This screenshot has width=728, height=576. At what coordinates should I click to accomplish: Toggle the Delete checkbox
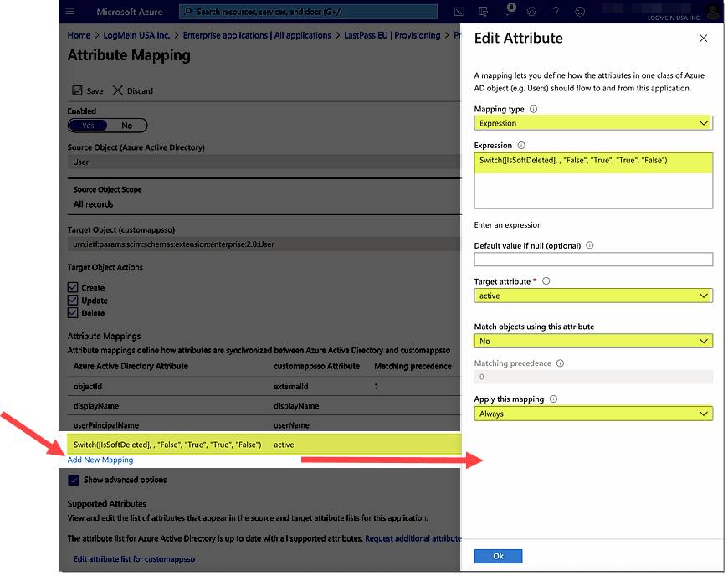[73, 313]
